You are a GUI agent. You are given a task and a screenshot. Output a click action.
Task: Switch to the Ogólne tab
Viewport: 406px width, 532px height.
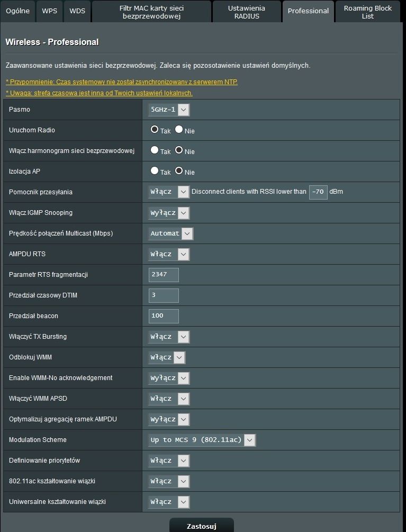tap(17, 11)
